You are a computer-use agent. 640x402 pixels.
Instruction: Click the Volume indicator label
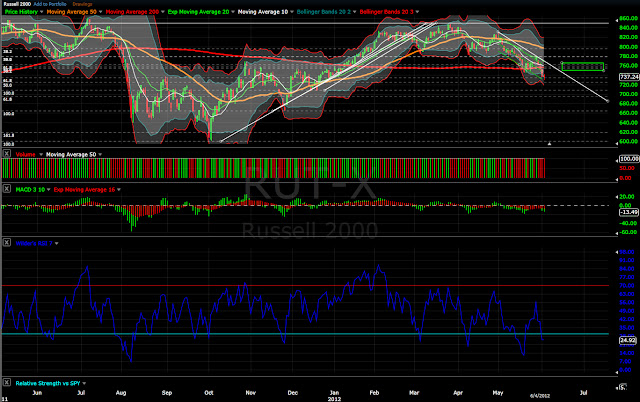click(x=26, y=155)
